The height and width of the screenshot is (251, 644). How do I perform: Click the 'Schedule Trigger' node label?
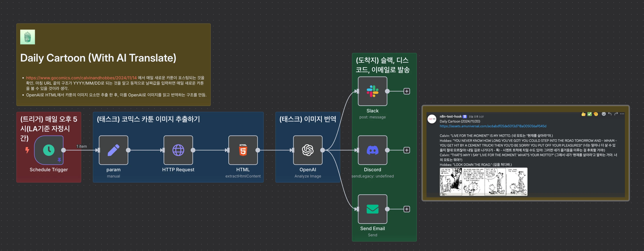[49, 170]
